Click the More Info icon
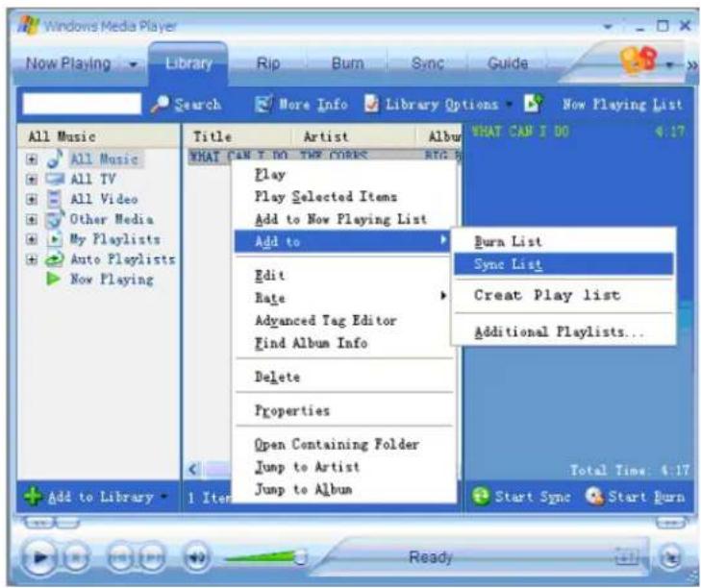Screen dimensions: 701x588 [263, 104]
